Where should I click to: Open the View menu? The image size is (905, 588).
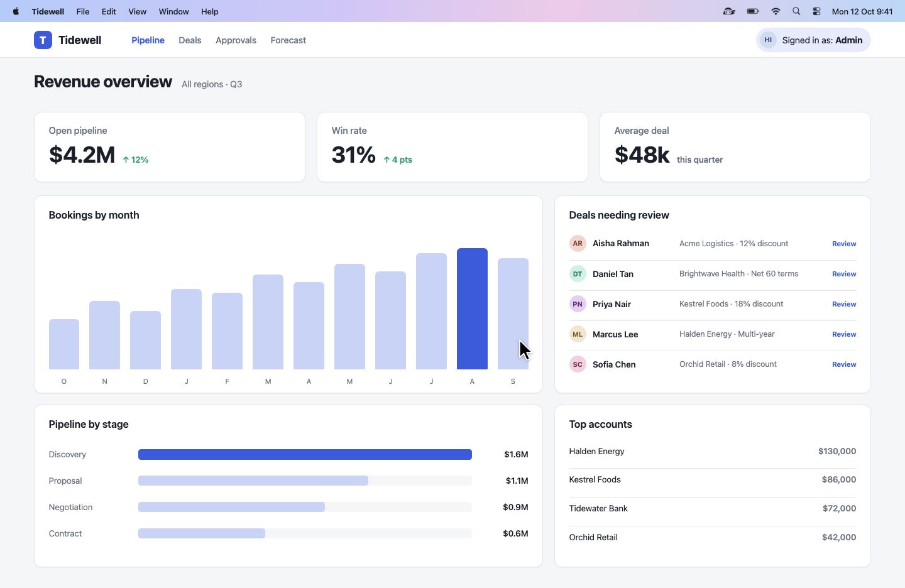[x=137, y=11]
